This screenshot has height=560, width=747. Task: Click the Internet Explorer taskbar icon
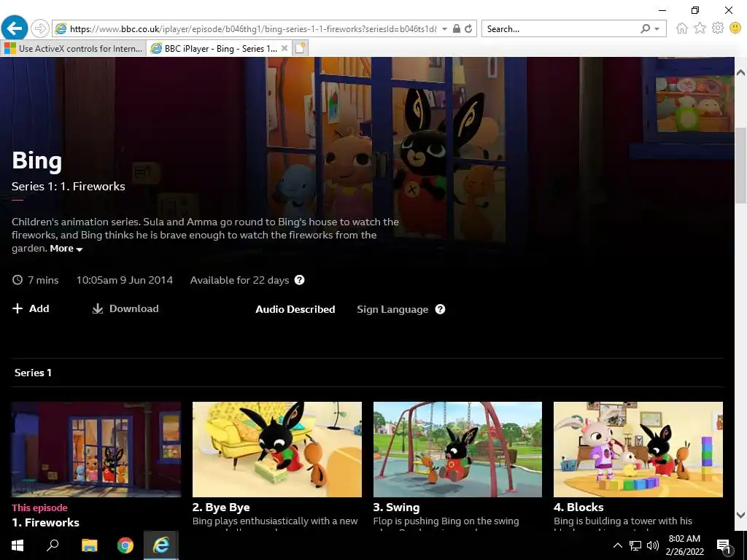click(x=161, y=545)
